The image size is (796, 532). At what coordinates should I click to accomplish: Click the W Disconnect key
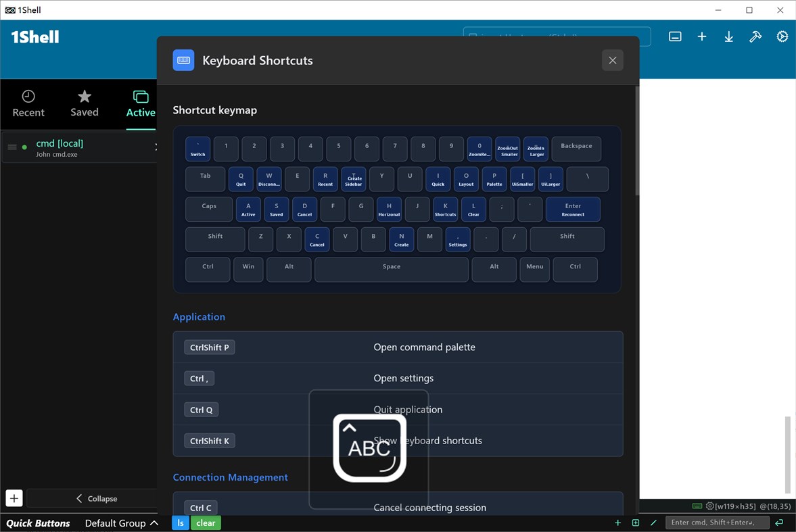[x=269, y=179]
